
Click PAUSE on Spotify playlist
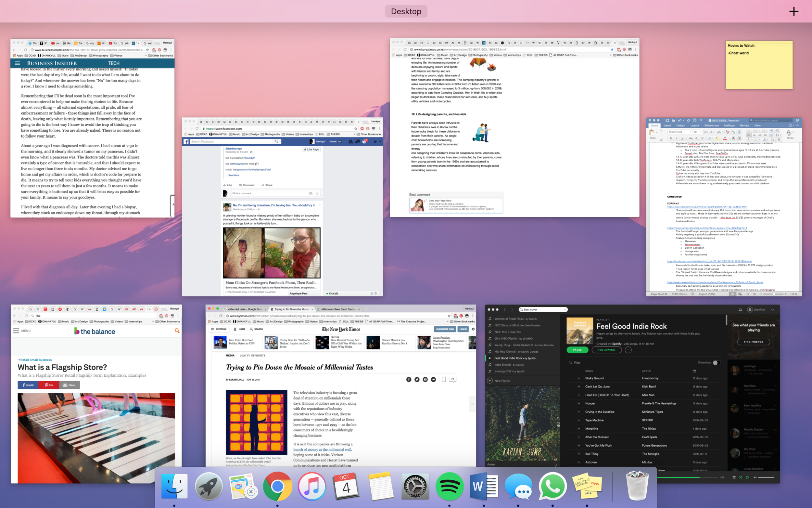(577, 350)
